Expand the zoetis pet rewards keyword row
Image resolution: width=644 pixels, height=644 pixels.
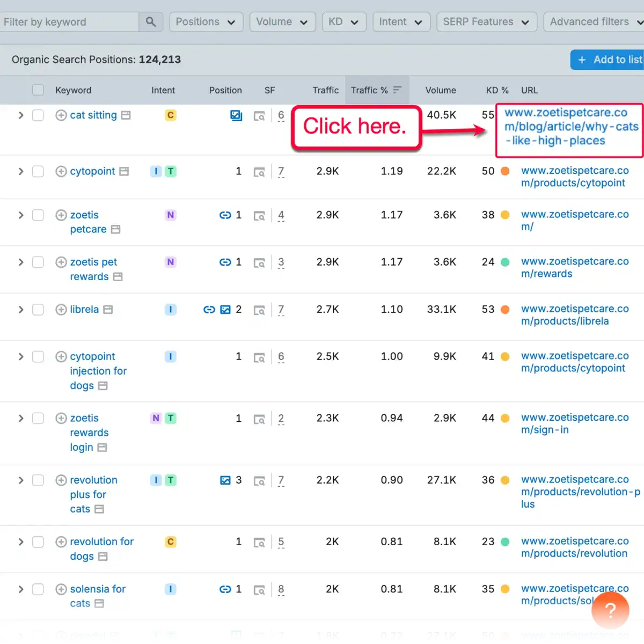(20, 262)
